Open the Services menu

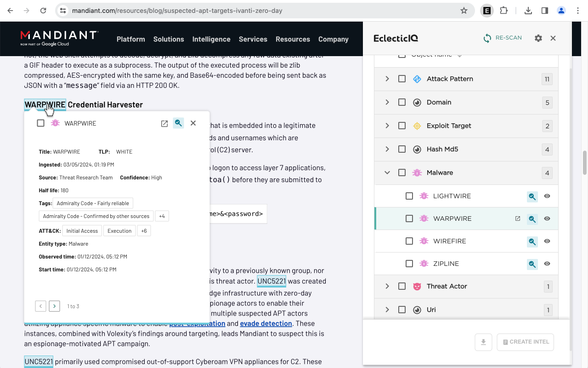tap(253, 39)
